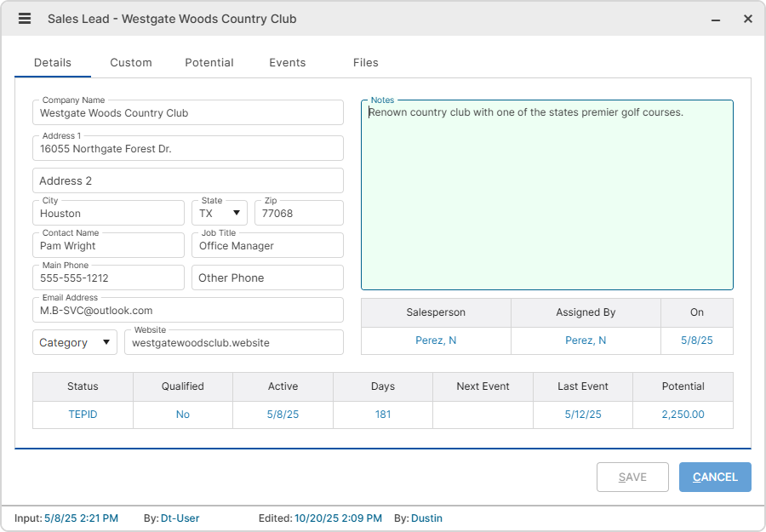The image size is (766, 532).
Task: Click the Status column header
Action: pos(83,386)
